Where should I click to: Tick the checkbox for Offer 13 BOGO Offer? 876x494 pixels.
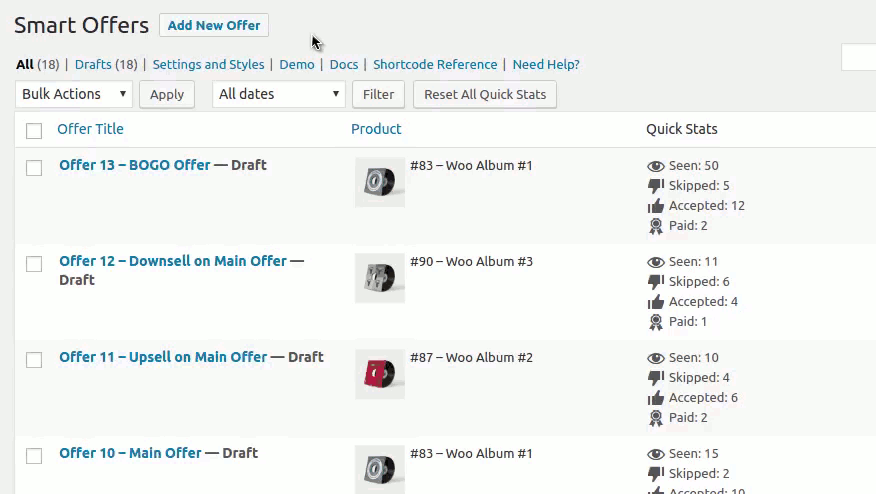[34, 168]
